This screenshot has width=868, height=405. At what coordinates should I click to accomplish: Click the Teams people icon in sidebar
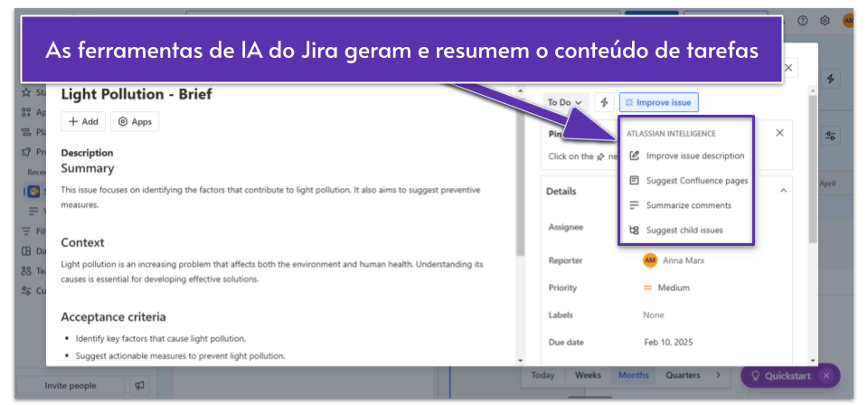pos(26,271)
